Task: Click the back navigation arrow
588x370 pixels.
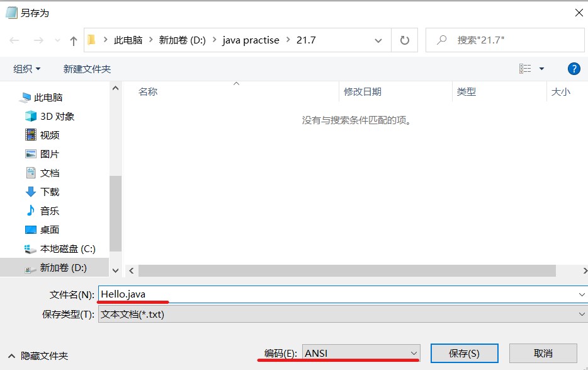Action: [x=14, y=40]
